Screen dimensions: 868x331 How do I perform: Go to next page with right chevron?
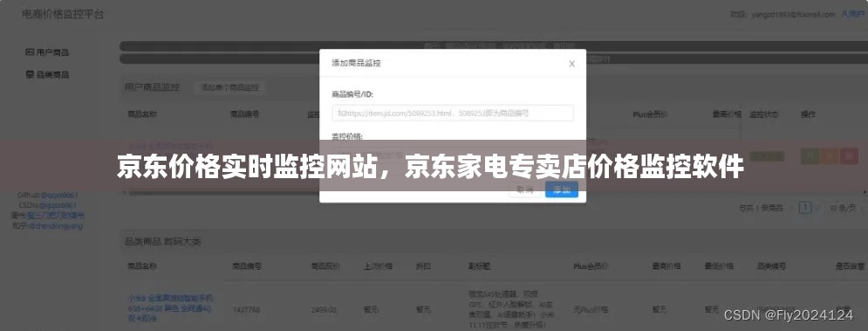[818, 208]
